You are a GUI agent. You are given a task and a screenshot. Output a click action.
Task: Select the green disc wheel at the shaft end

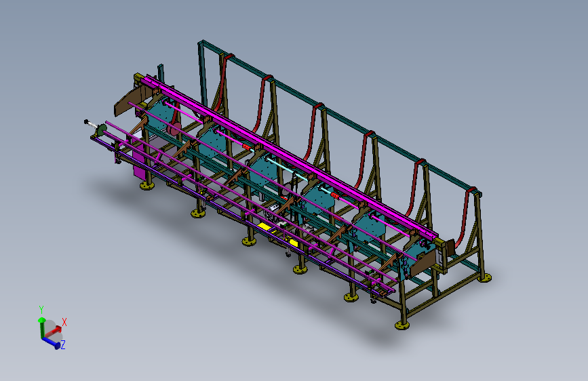(101, 130)
